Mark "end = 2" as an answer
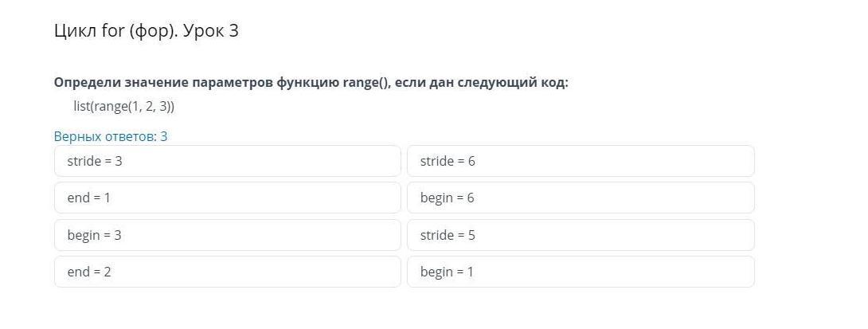 (x=227, y=272)
